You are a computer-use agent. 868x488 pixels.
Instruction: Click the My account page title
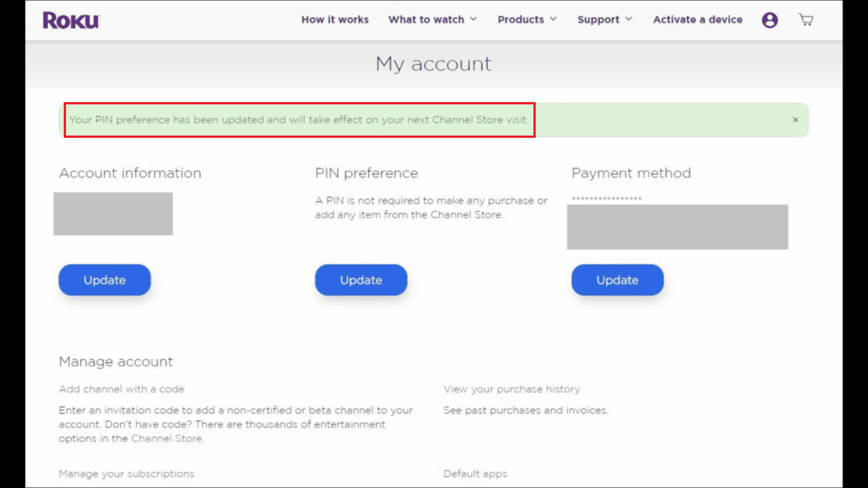[x=434, y=64]
